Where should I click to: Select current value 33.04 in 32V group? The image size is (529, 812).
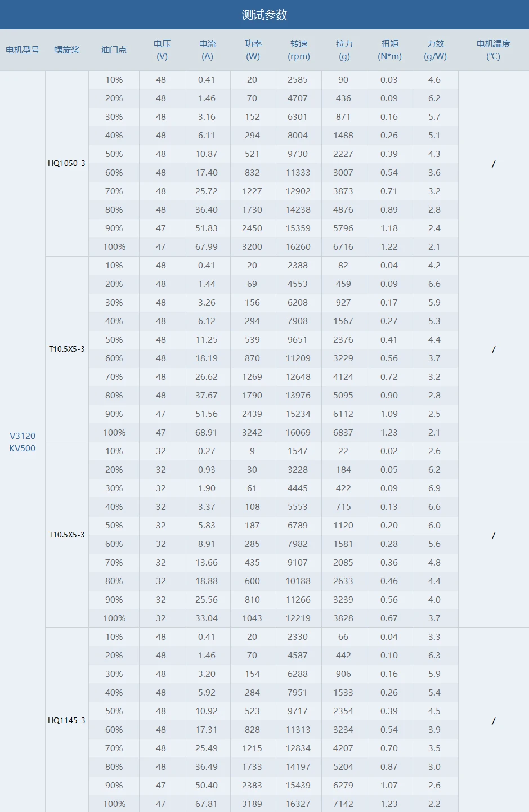point(207,618)
